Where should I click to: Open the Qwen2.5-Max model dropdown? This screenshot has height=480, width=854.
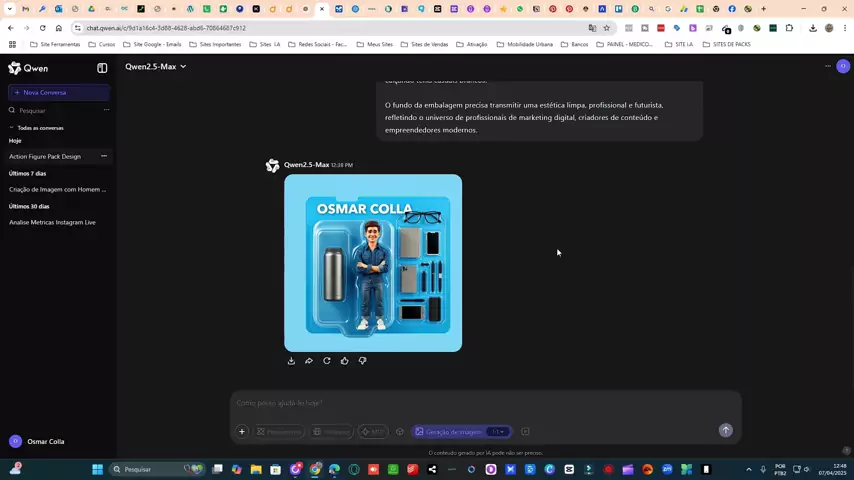point(155,67)
